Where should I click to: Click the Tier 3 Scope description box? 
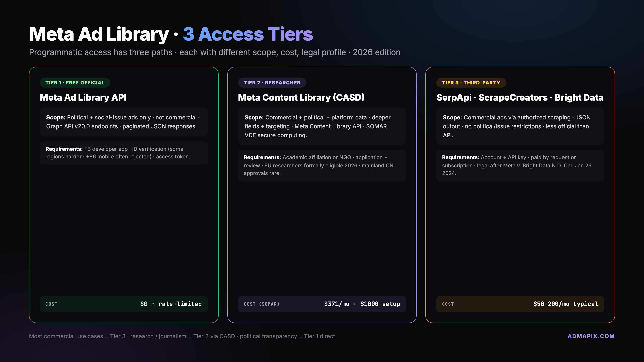(520, 126)
